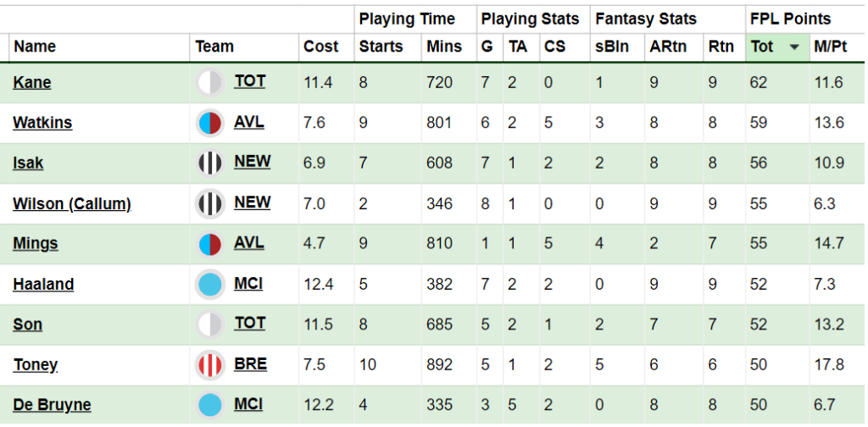Viewport: 868px width, 427px height.
Task: Click Son's Tottenham badge icon
Action: pyautogui.click(x=209, y=324)
